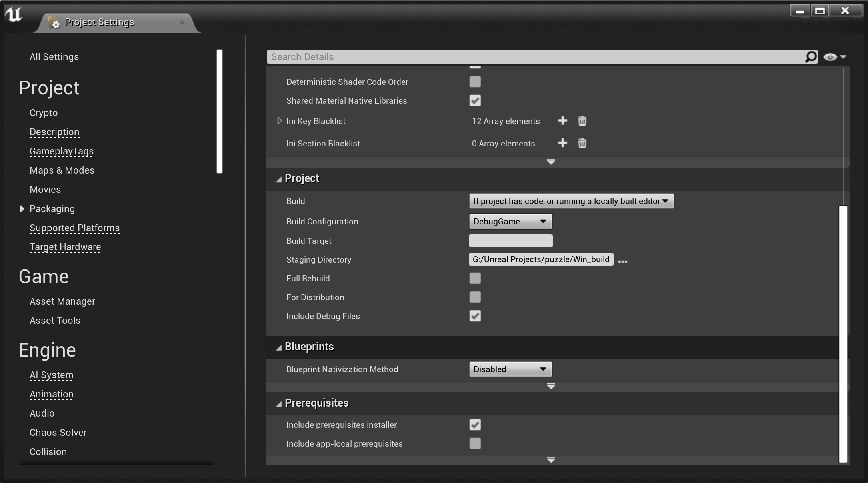Viewport: 868px width, 483px height.
Task: Click the search magnifier icon
Action: pyautogui.click(x=811, y=56)
